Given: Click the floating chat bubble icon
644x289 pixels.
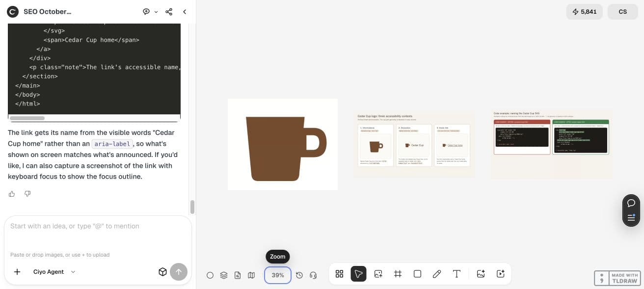Looking at the screenshot, I should click(x=631, y=203).
